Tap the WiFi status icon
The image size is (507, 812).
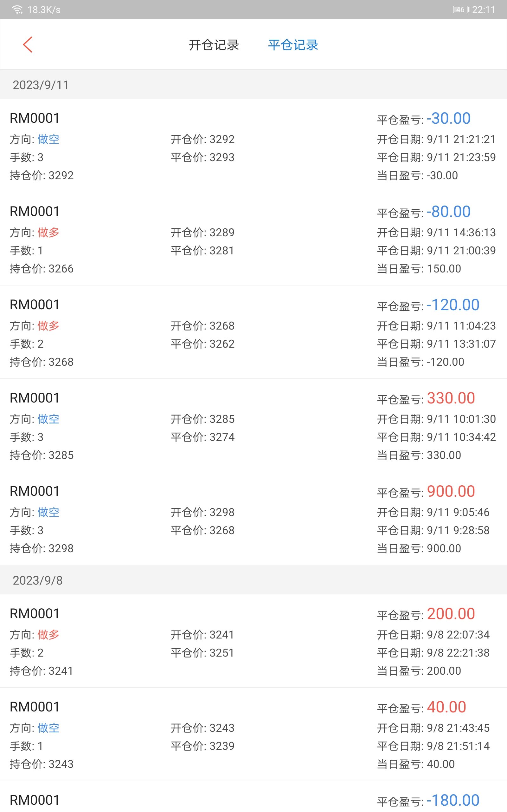[17, 10]
